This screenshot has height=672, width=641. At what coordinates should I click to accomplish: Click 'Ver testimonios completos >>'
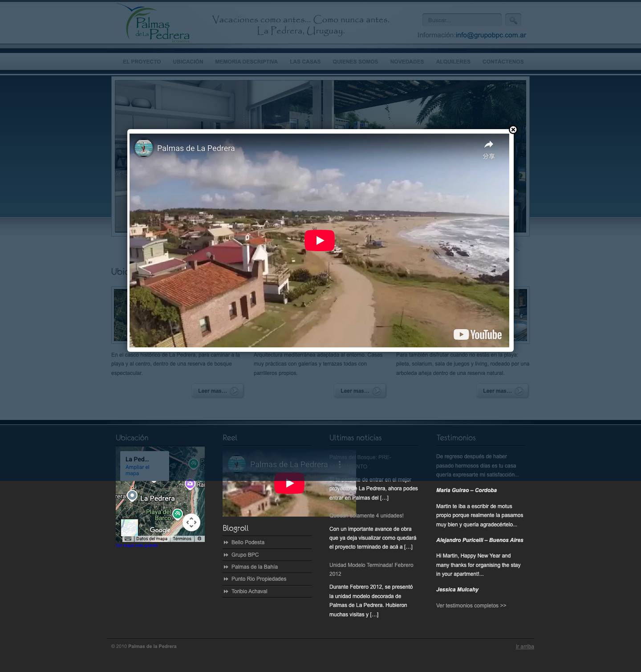coord(471,606)
